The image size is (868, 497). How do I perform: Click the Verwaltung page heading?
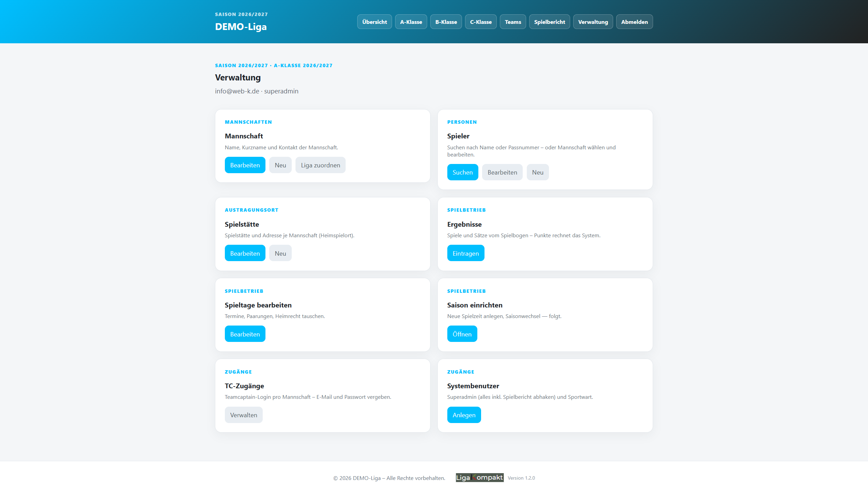point(238,77)
